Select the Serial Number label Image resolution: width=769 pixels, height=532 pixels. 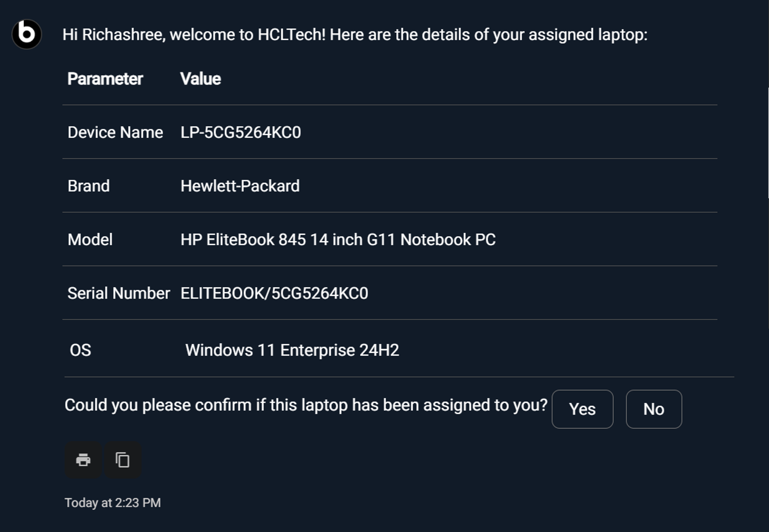pyautogui.click(x=119, y=293)
